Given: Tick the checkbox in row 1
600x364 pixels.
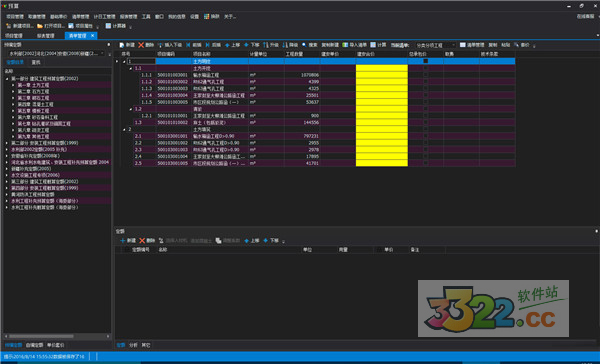Looking at the screenshot, I should click(x=426, y=61).
